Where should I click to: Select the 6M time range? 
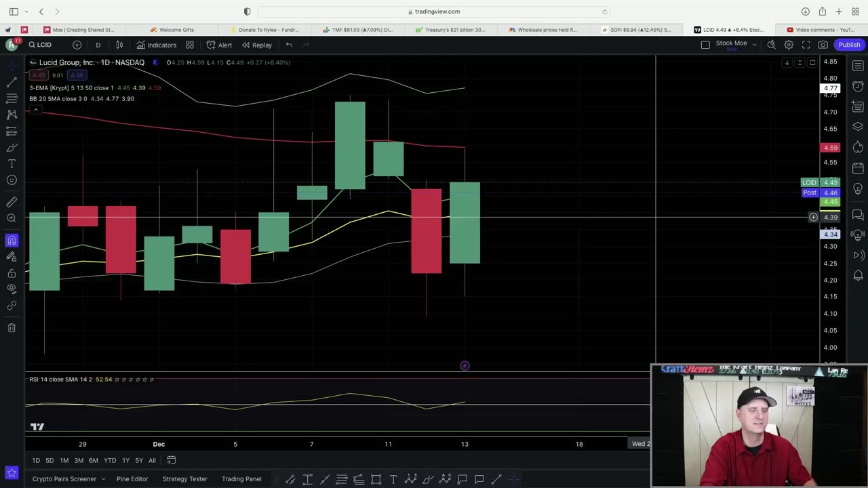click(94, 460)
